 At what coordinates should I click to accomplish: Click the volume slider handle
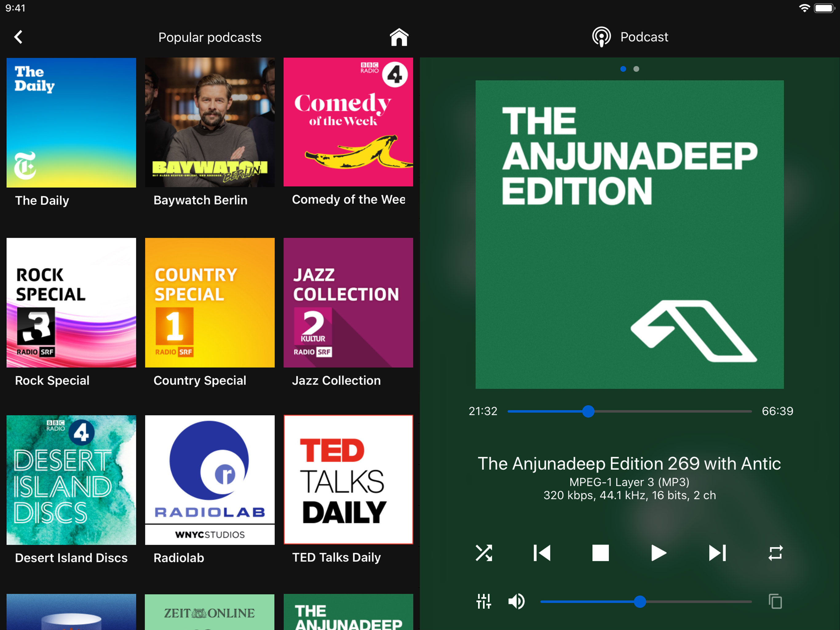point(640,601)
